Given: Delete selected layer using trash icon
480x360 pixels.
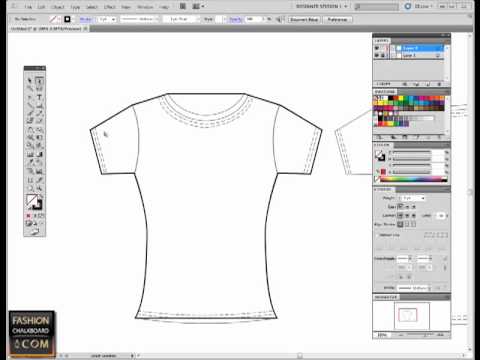Looking at the screenshot, I should point(439,84).
